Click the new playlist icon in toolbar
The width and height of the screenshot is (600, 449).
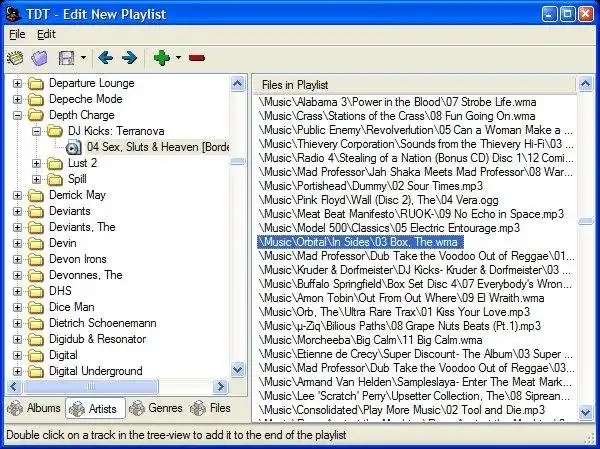click(15, 58)
